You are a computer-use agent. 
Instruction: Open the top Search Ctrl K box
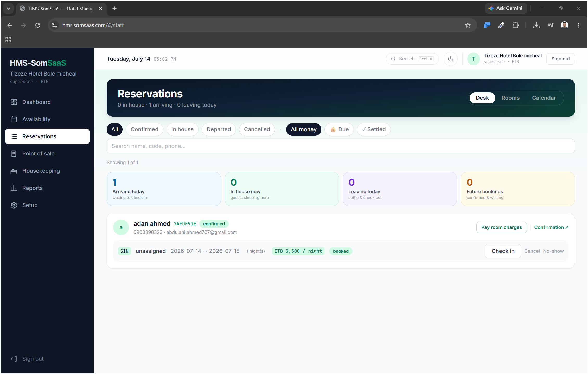tap(412, 59)
